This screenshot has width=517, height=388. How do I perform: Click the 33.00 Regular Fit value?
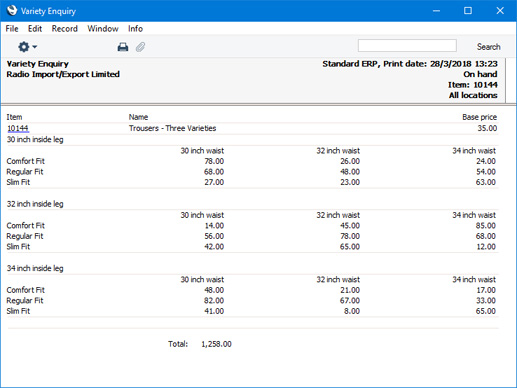[486, 300]
